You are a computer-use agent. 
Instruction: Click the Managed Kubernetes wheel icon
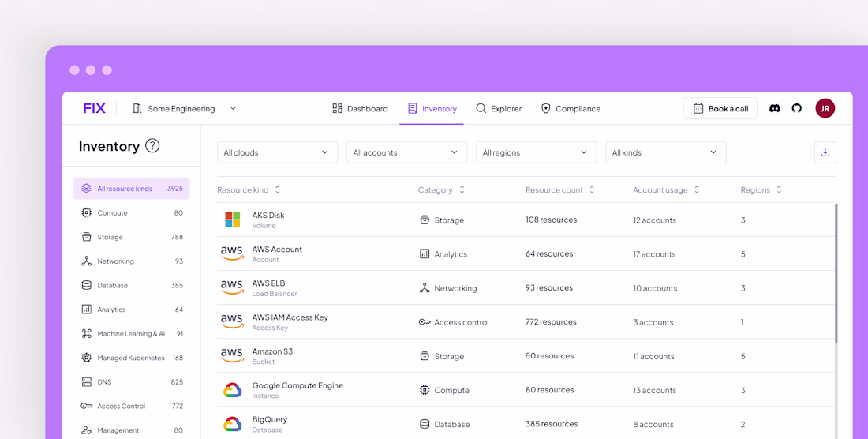click(86, 358)
